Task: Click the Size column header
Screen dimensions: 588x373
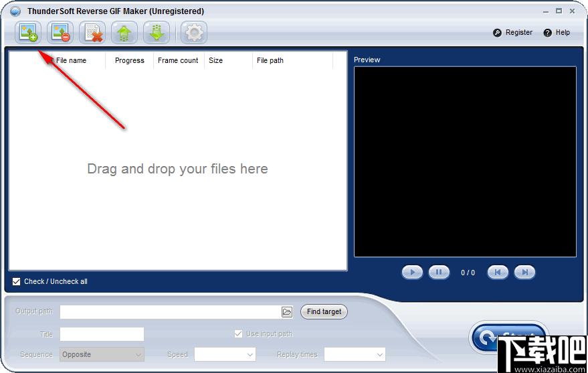Action: [x=228, y=60]
